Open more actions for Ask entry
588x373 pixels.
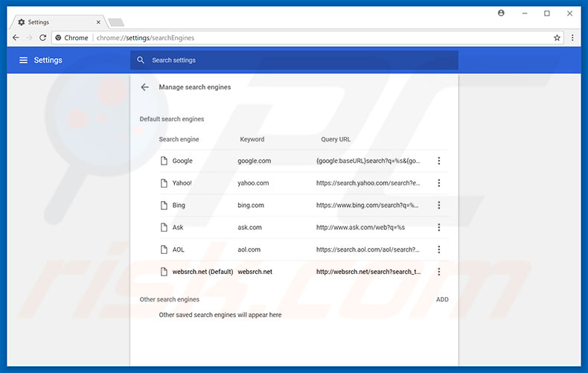(x=438, y=228)
